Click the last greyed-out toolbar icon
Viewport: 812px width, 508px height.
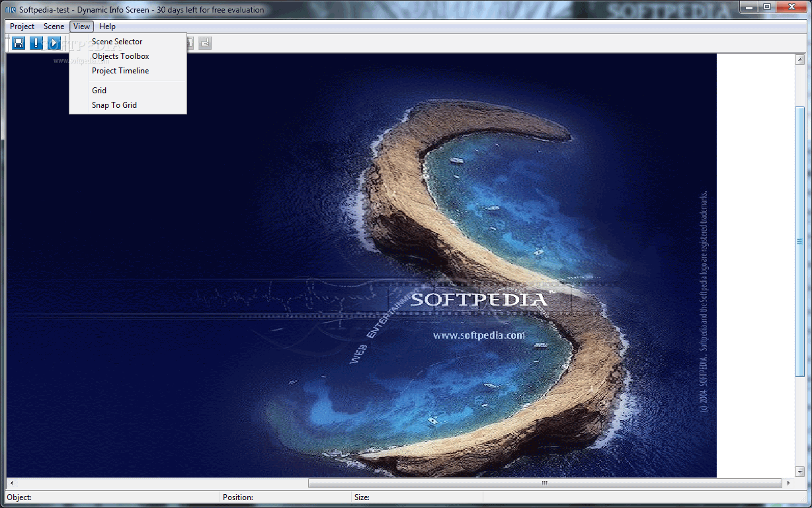coord(205,43)
